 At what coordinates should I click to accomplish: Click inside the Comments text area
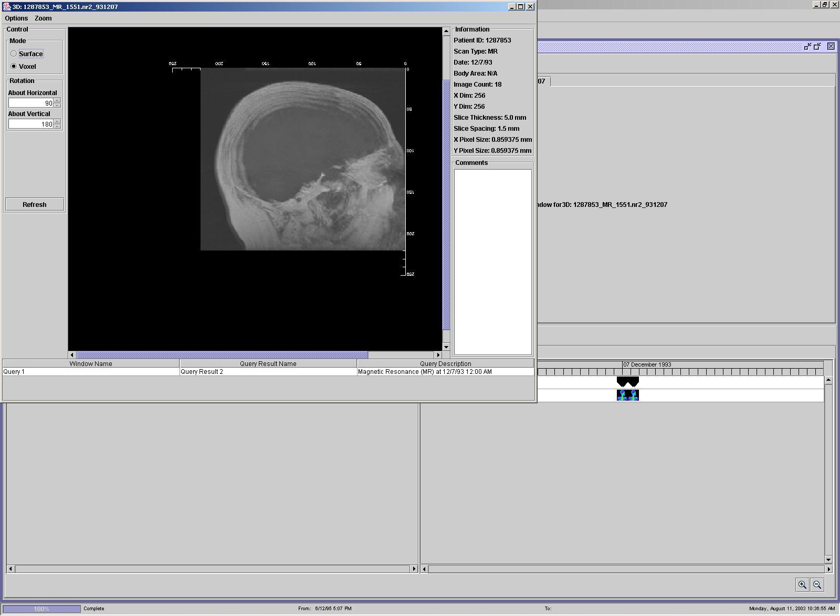coord(492,262)
